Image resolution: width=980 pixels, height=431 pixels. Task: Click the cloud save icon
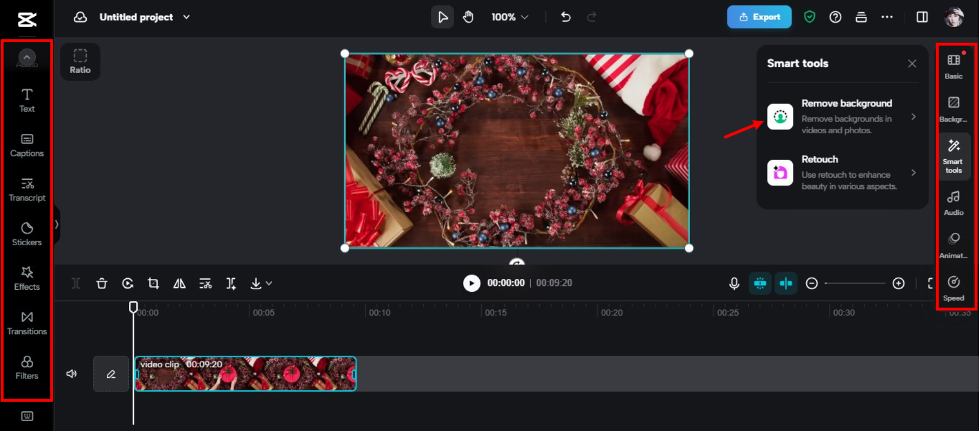(80, 17)
